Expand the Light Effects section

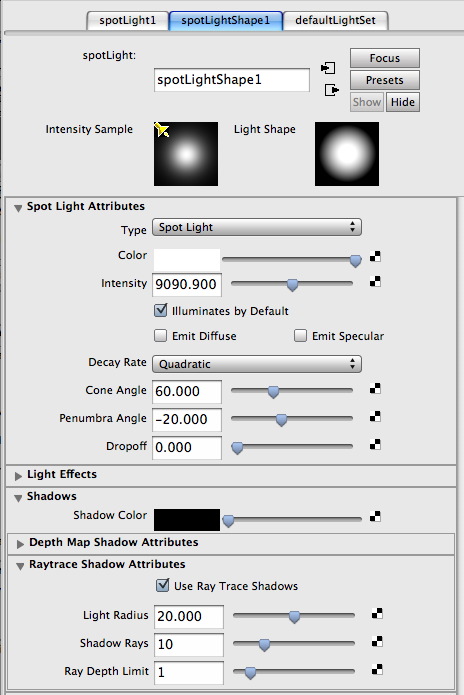(18, 476)
